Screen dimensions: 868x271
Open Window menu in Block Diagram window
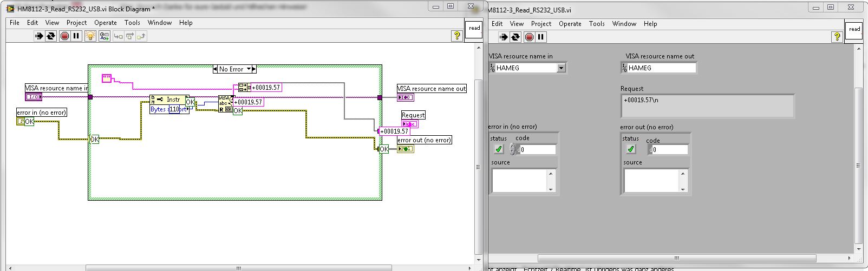click(x=160, y=23)
